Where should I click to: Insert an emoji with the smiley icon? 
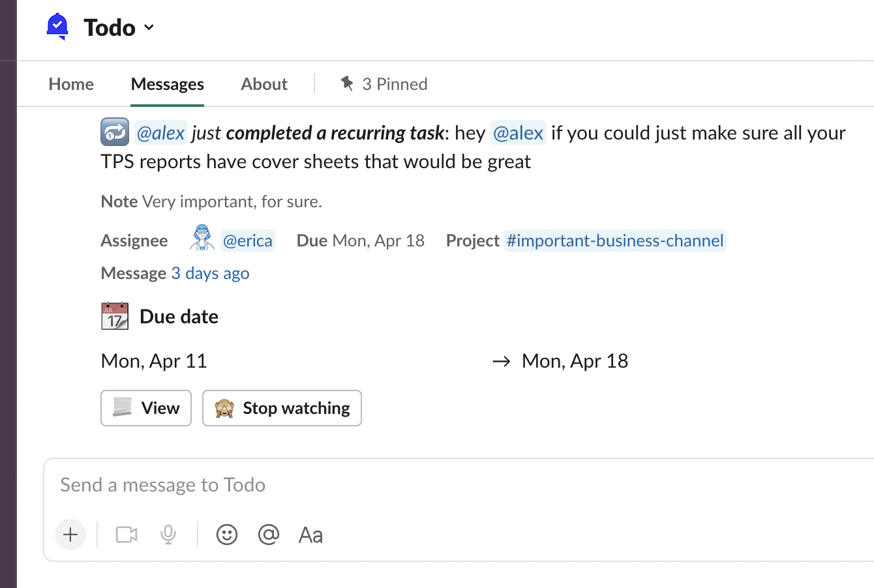tap(227, 535)
